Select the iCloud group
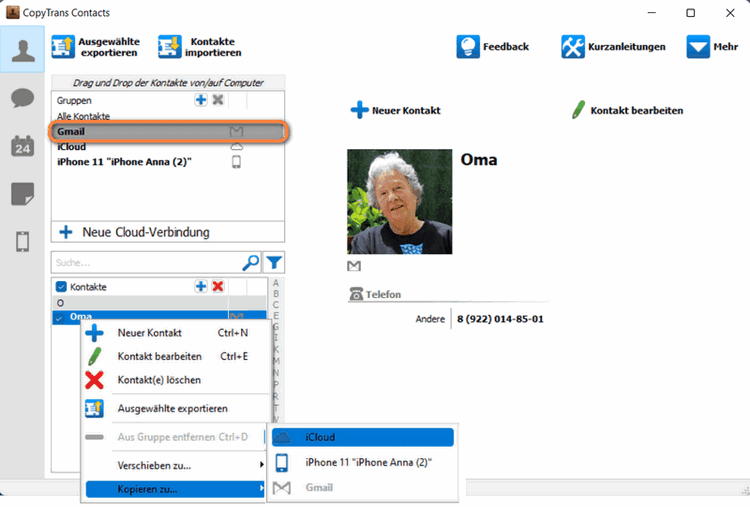The width and height of the screenshot is (750, 507). [168, 147]
